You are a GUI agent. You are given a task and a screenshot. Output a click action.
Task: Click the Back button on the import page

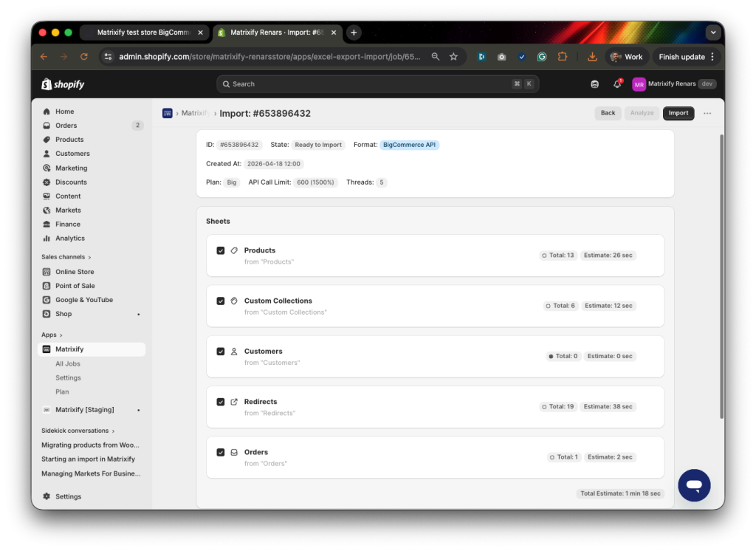tap(608, 113)
